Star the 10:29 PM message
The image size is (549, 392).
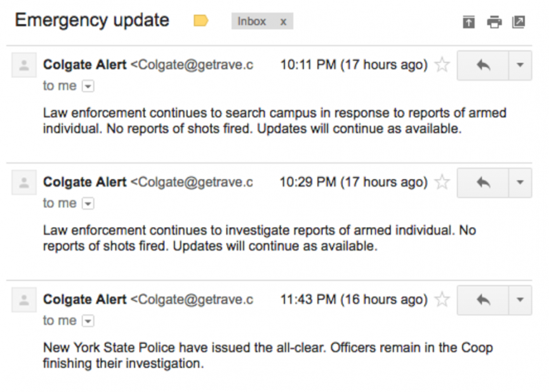pos(442,182)
